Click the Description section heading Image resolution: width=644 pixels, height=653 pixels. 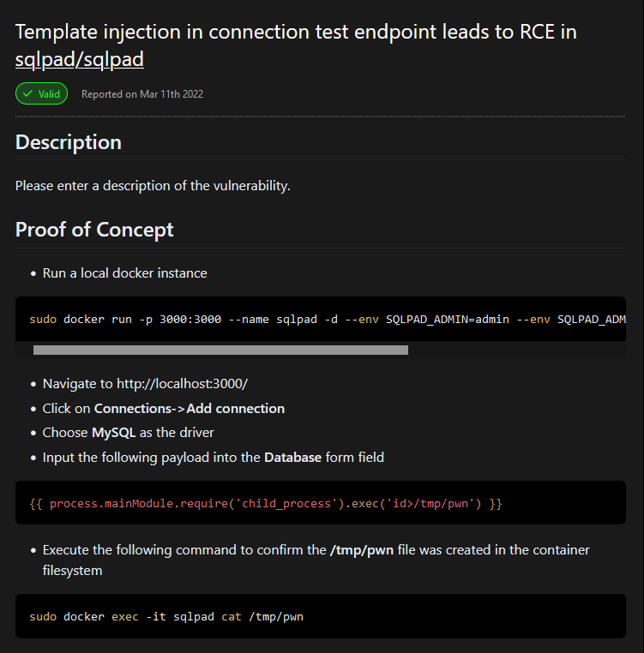[69, 142]
